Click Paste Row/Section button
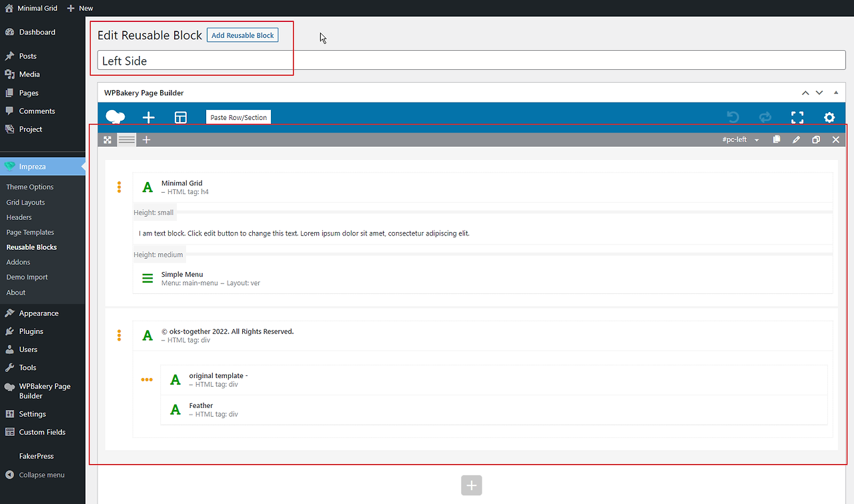 click(x=239, y=117)
